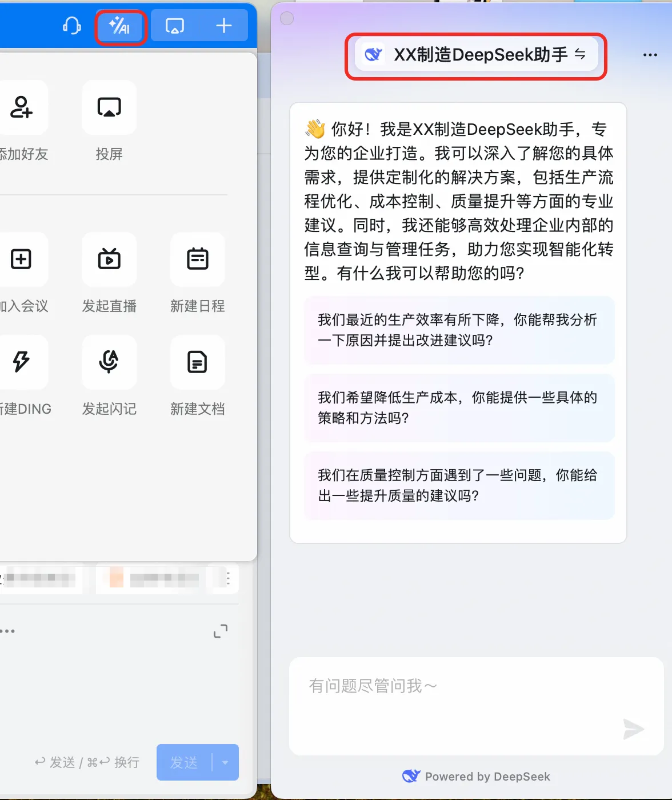Viewport: 672px width, 800px height.
Task: Open the AI assistant toolbar icon
Action: tap(120, 26)
